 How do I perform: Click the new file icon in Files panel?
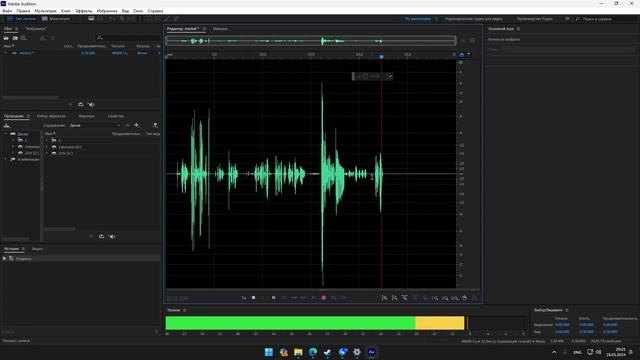point(24,38)
